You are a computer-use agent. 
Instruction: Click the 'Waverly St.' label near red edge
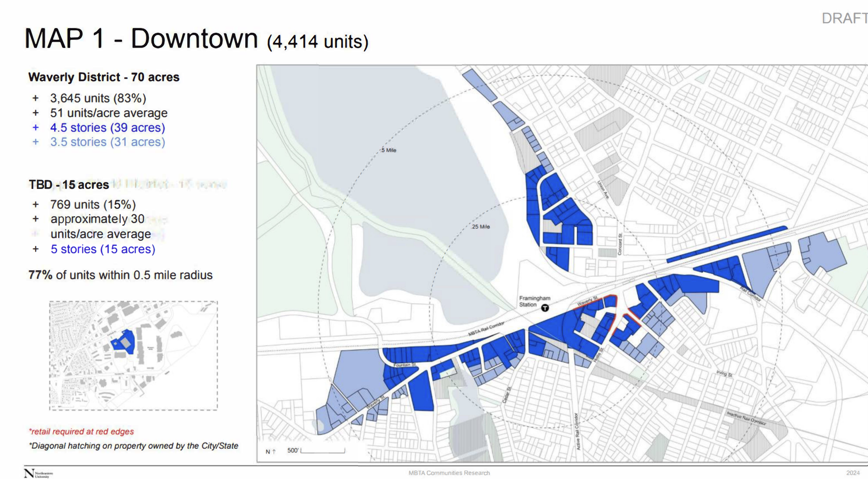[587, 301]
